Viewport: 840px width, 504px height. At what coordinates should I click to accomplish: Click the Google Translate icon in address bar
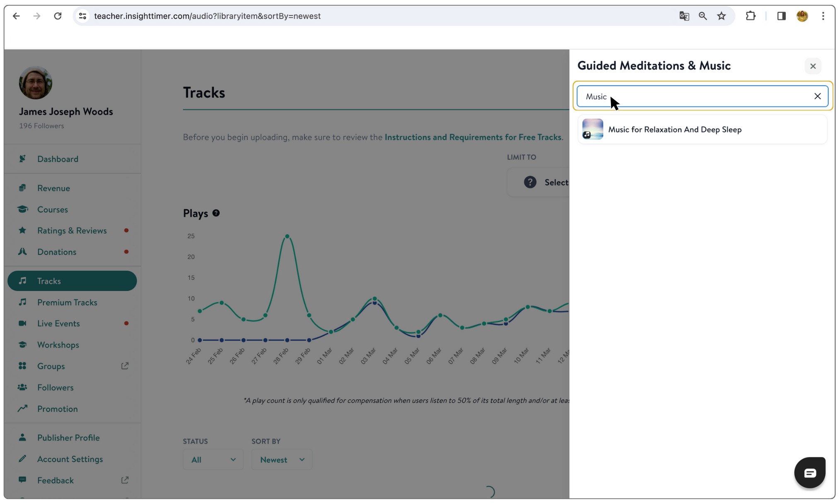(x=684, y=16)
